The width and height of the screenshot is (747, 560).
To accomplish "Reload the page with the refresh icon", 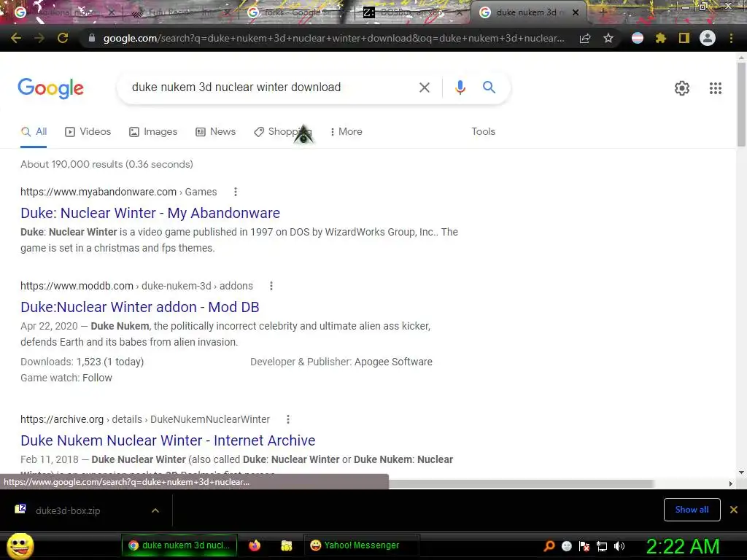I will pos(63,38).
